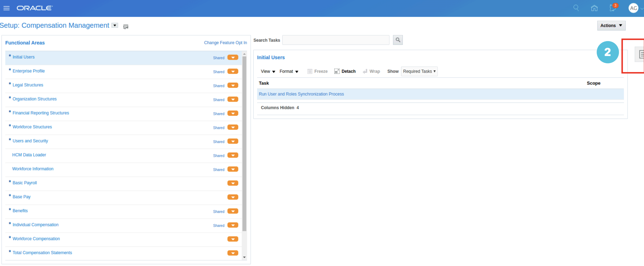The image size is (644, 266).
Task: Open the global search magnifier icon
Action: tap(576, 8)
